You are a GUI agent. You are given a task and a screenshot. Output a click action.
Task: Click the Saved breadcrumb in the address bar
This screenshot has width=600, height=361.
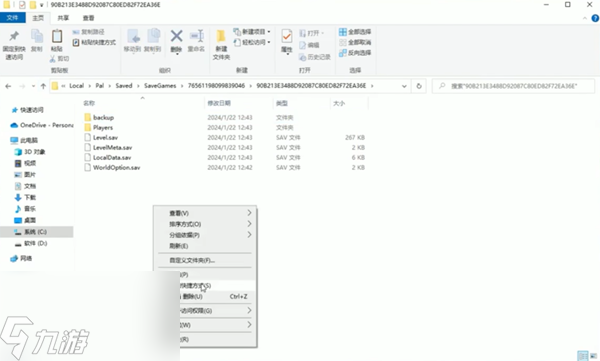tap(124, 86)
